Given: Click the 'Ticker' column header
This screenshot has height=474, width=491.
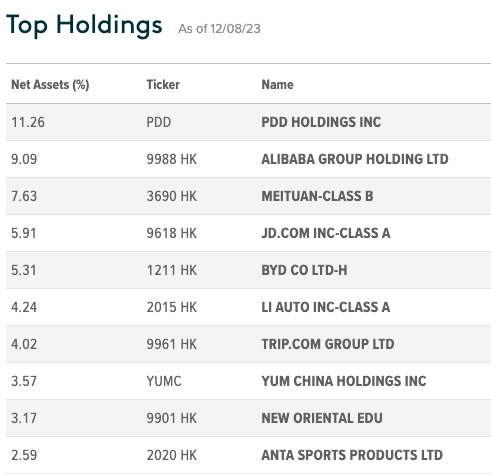Looking at the screenshot, I should pos(163,85).
